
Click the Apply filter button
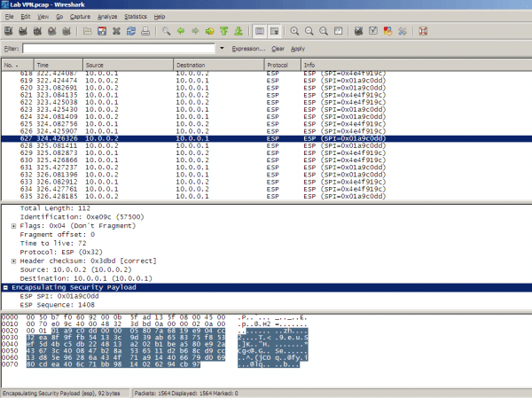(x=298, y=48)
